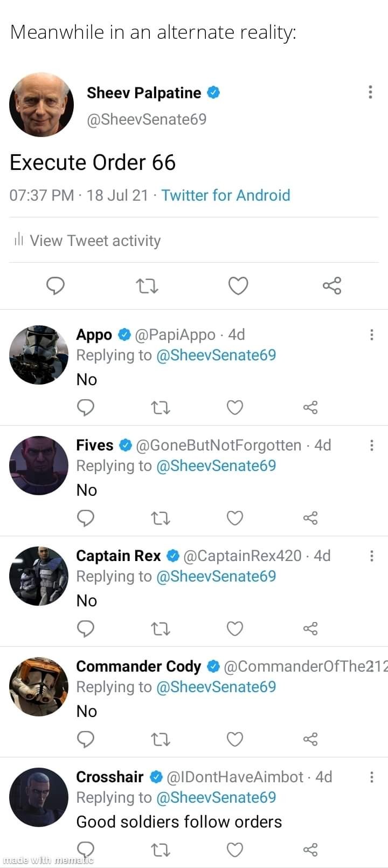Image resolution: width=388 pixels, height=868 pixels.
Task: Open @SheevSenate69 mention in Appo's reply
Action: [x=216, y=356]
